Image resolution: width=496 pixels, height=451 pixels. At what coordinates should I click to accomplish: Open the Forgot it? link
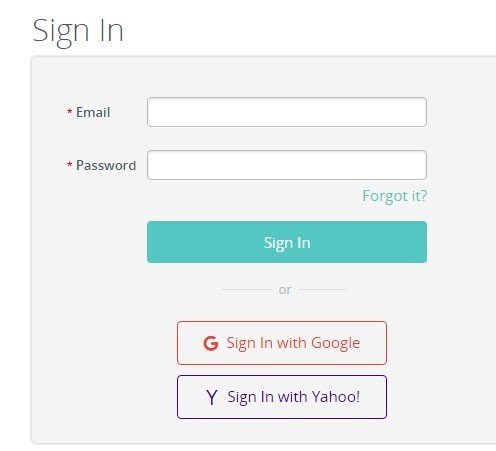point(395,196)
